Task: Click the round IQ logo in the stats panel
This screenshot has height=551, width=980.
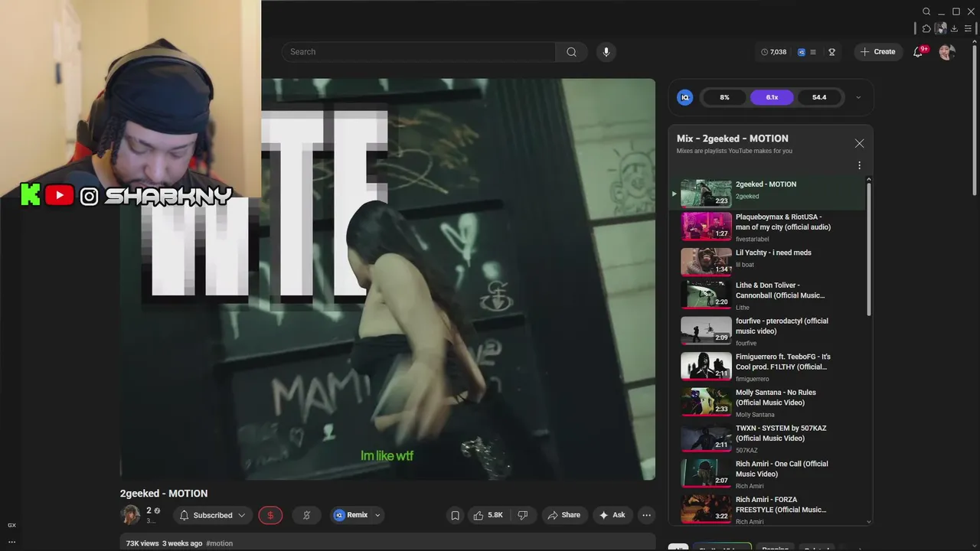Action: [685, 97]
